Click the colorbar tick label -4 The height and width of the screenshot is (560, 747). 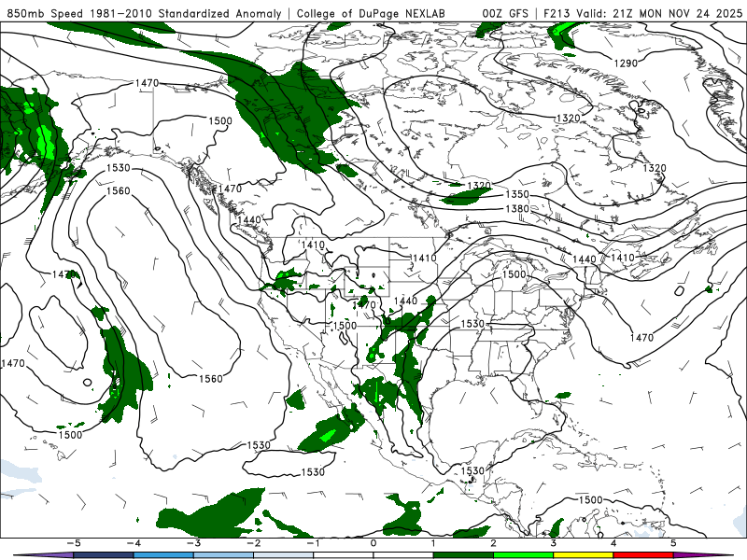[x=133, y=543]
